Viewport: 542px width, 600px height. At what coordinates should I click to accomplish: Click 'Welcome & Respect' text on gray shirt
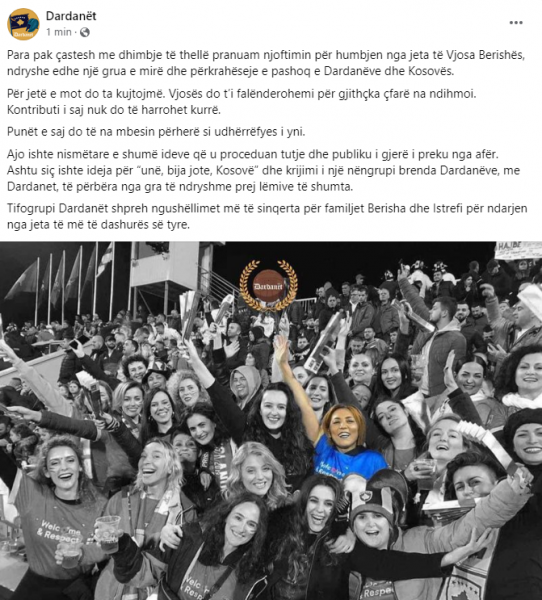click(x=59, y=531)
